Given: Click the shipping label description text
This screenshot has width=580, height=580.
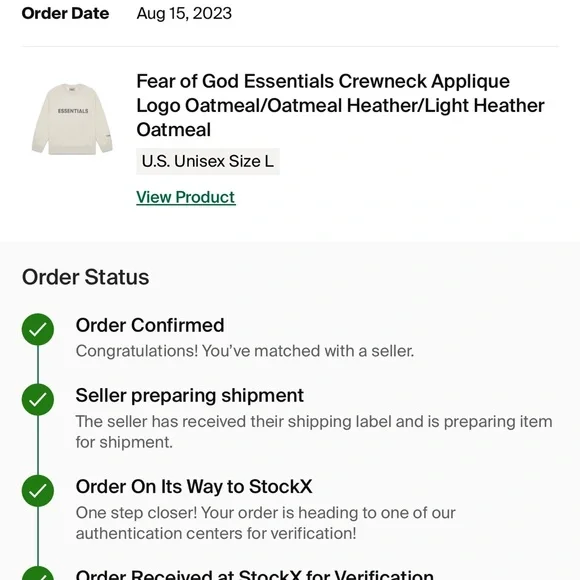Looking at the screenshot, I should tap(314, 432).
